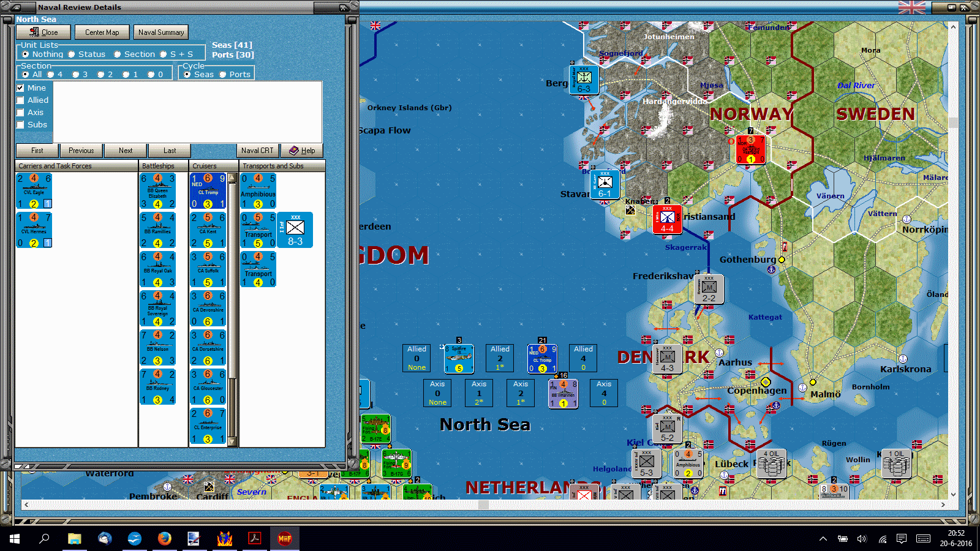This screenshot has width=980, height=551.
Task: Click the volume icon in system tray
Action: click(862, 539)
